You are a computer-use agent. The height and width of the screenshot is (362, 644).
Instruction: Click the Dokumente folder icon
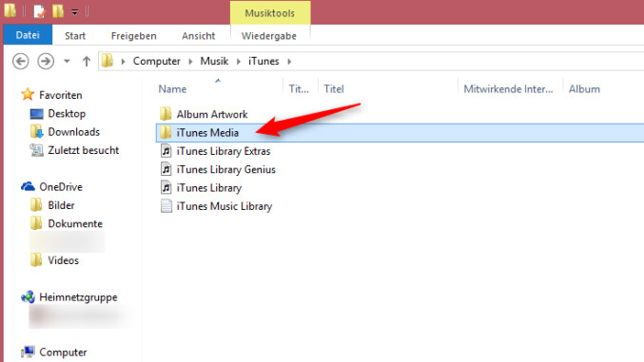click(36, 223)
